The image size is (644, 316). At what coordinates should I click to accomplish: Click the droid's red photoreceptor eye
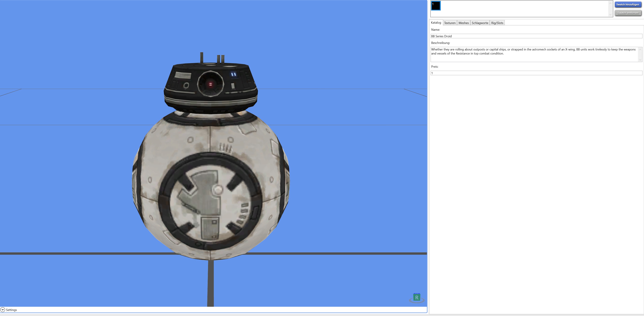[x=210, y=84]
